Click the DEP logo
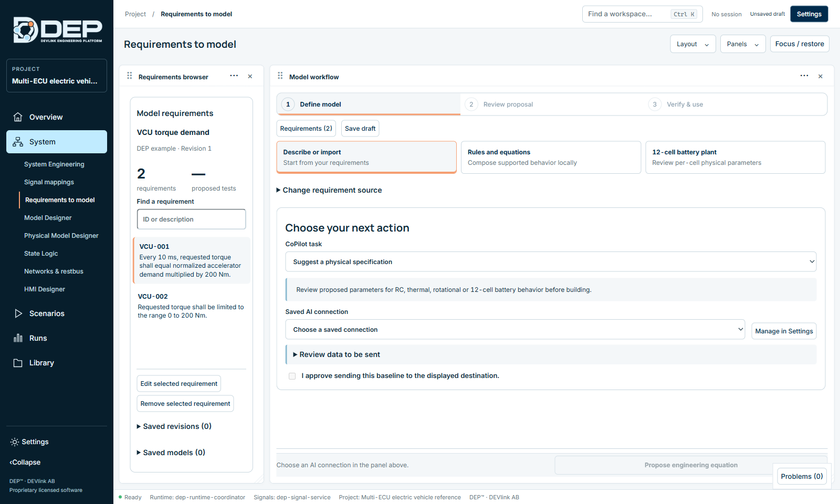 coord(58,30)
